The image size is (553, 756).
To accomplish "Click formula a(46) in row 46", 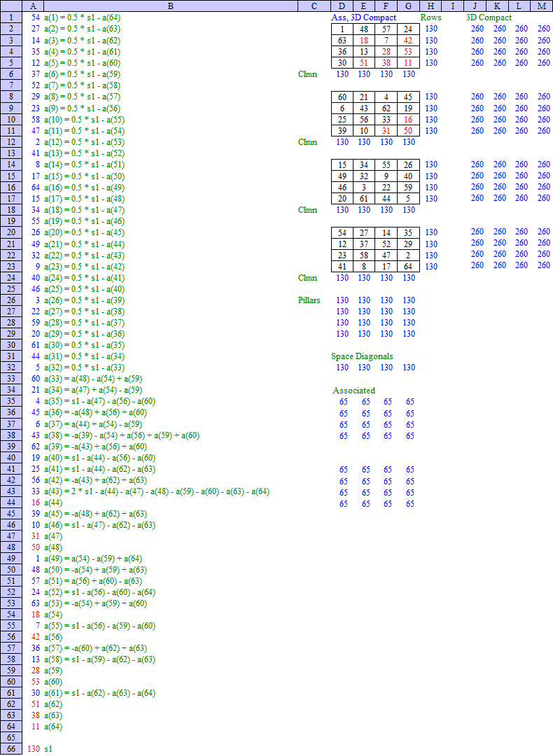I will pyautogui.click(x=99, y=525).
